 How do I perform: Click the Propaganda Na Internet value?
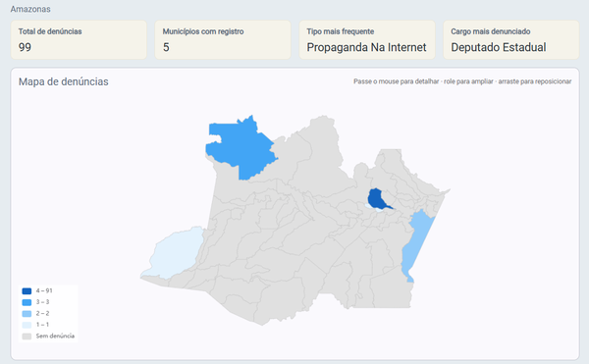coord(366,47)
